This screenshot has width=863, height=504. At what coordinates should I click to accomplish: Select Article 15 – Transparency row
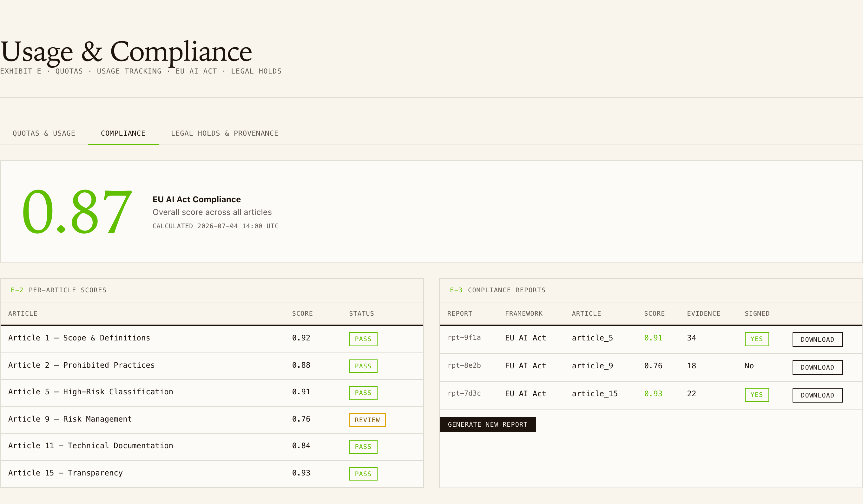[212, 474]
